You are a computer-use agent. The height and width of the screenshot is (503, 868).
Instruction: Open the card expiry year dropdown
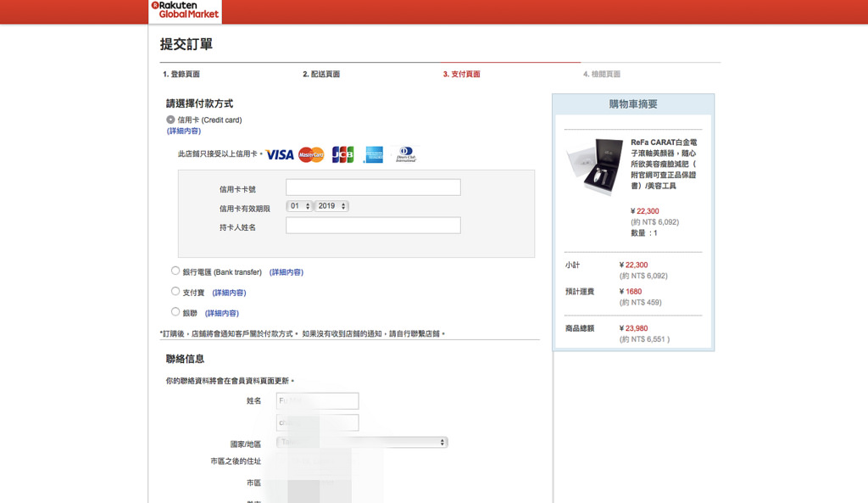[331, 206]
